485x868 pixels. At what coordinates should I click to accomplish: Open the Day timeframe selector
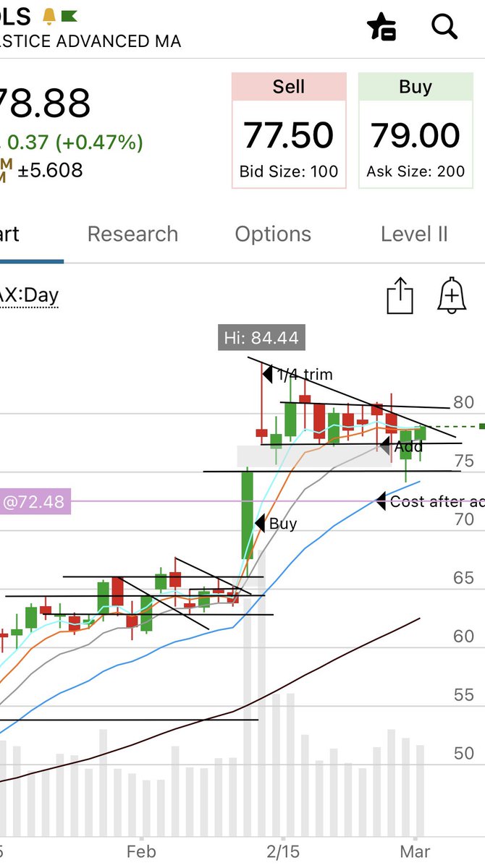[x=29, y=295]
